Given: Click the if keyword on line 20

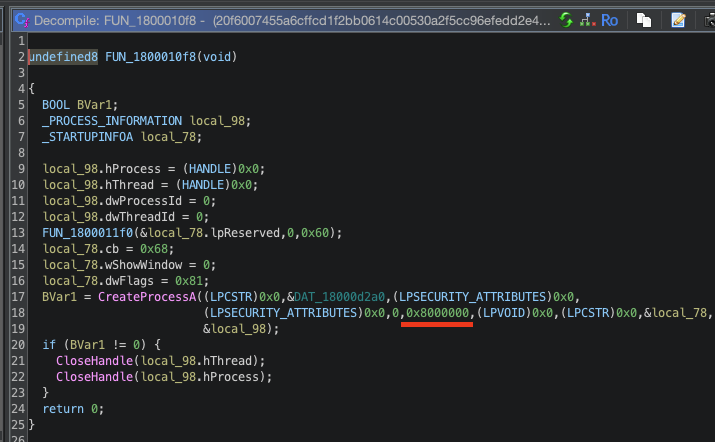Looking at the screenshot, I should pyautogui.click(x=49, y=344).
